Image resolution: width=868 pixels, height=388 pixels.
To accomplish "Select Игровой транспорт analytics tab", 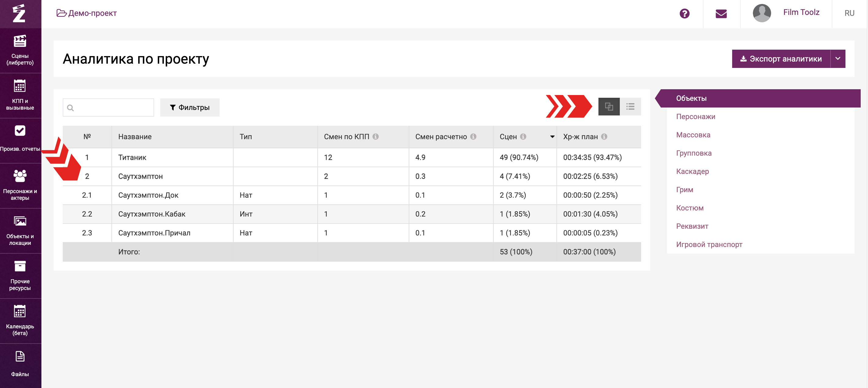I will click(x=709, y=244).
